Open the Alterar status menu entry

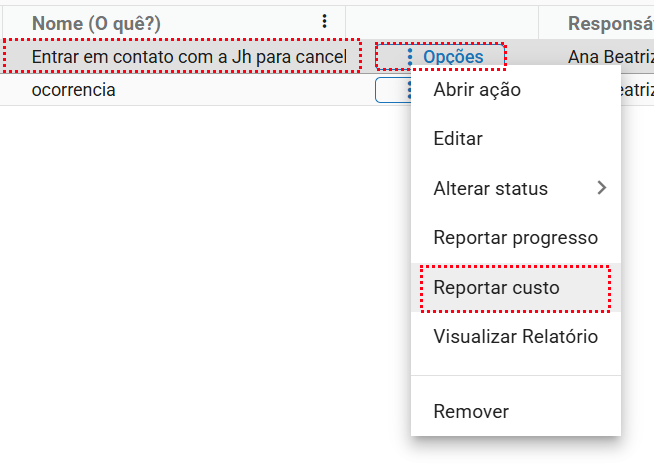(490, 188)
